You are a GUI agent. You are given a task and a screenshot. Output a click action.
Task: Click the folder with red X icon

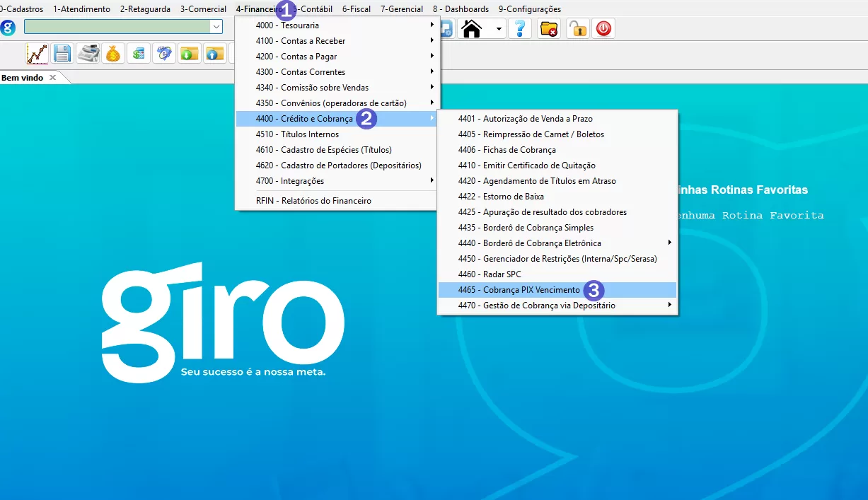(x=548, y=29)
